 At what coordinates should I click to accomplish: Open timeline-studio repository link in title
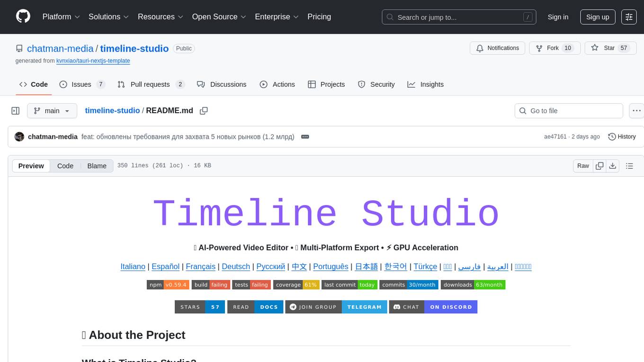134,48
